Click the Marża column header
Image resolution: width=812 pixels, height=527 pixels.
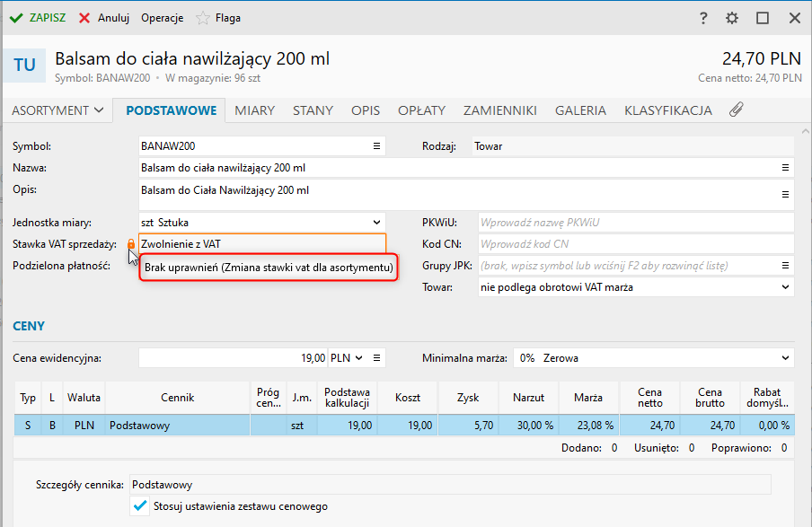(588, 398)
